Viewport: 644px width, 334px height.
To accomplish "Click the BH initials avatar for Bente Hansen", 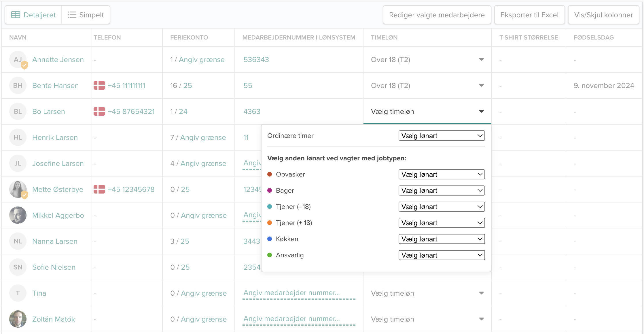I will click(18, 85).
